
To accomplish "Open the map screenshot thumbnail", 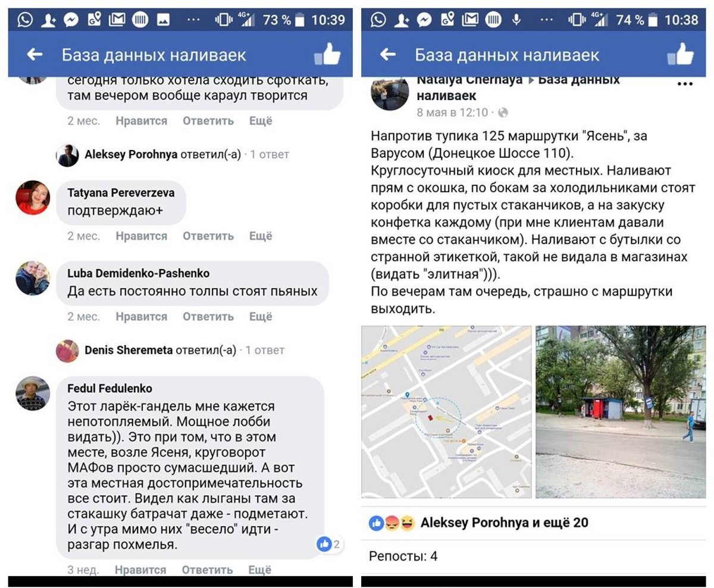I will point(446,412).
